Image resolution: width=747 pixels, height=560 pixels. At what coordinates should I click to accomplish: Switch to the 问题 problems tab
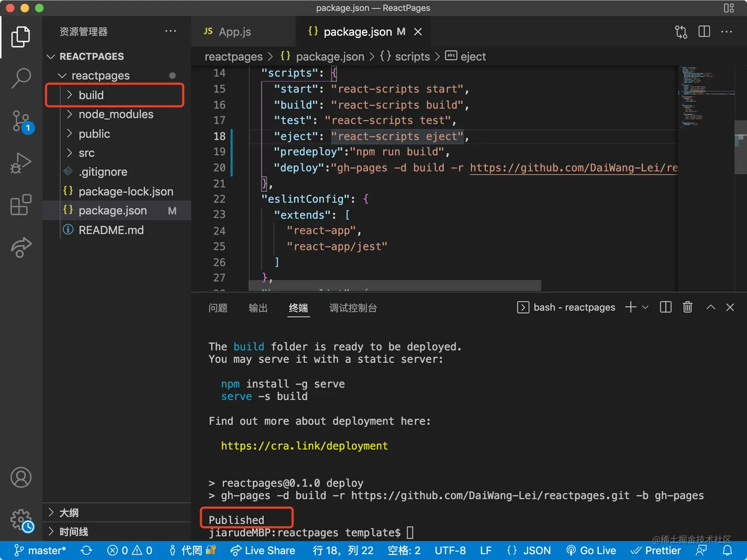218,308
